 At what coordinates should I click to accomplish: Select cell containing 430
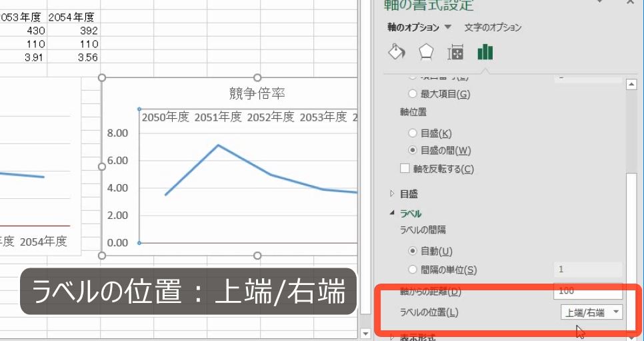pos(23,31)
